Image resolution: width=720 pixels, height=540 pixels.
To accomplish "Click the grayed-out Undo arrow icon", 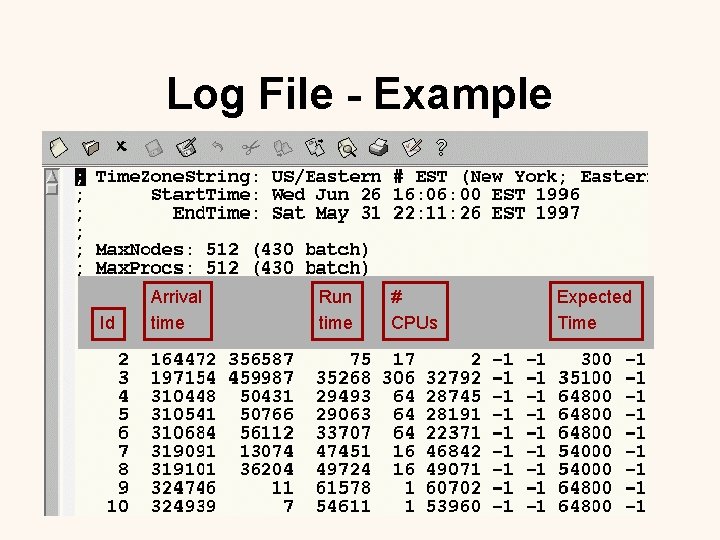I will (x=218, y=146).
